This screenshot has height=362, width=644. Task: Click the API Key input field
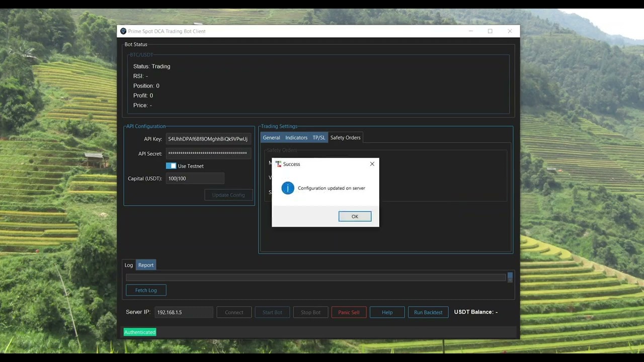pyautogui.click(x=208, y=139)
